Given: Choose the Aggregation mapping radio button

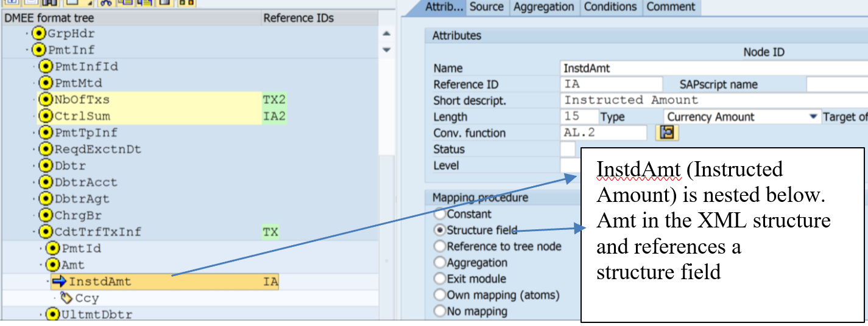Looking at the screenshot, I should coord(440,263).
